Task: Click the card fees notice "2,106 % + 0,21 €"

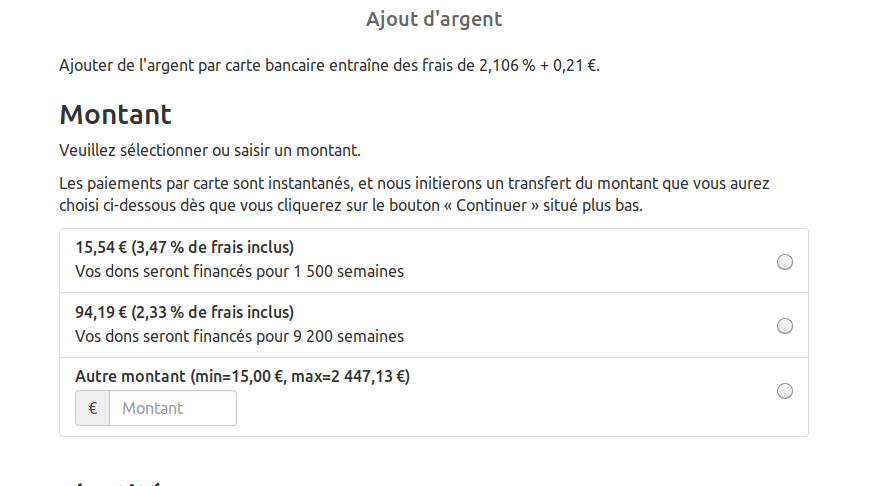Action: click(x=535, y=67)
